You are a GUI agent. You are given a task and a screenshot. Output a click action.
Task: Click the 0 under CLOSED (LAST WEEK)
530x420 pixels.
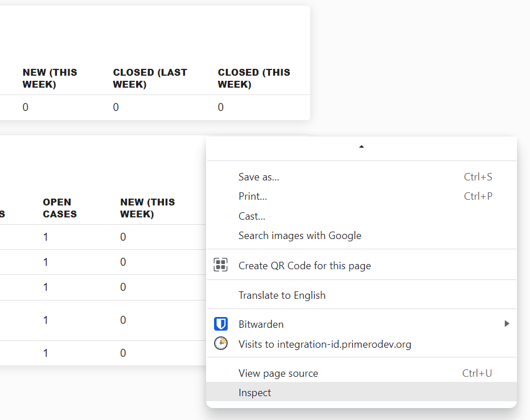[116, 107]
